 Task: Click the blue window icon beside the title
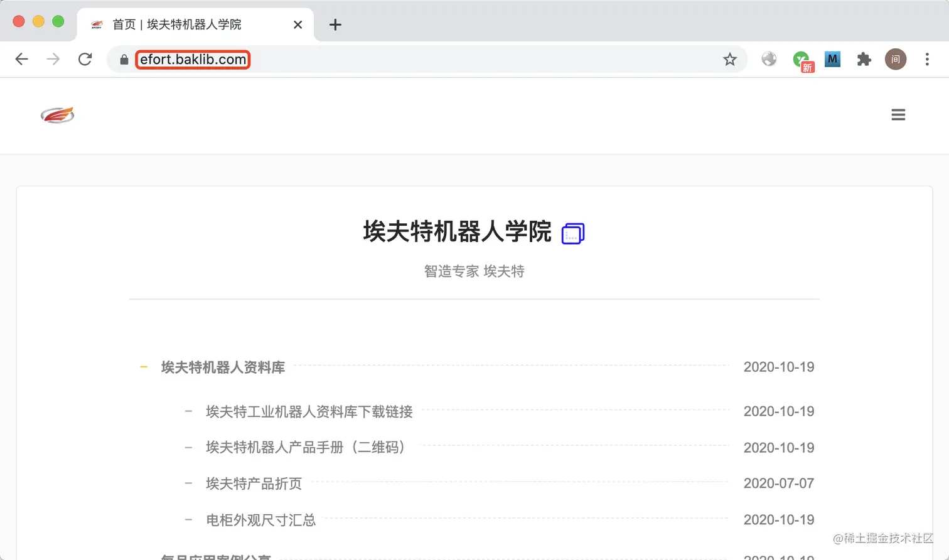(572, 233)
